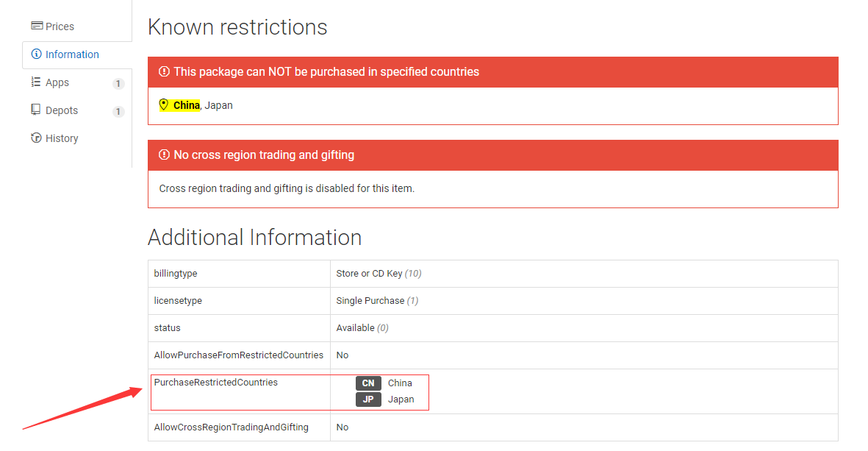Click the location pin icon beside China
The height and width of the screenshot is (451, 868).
[164, 105]
